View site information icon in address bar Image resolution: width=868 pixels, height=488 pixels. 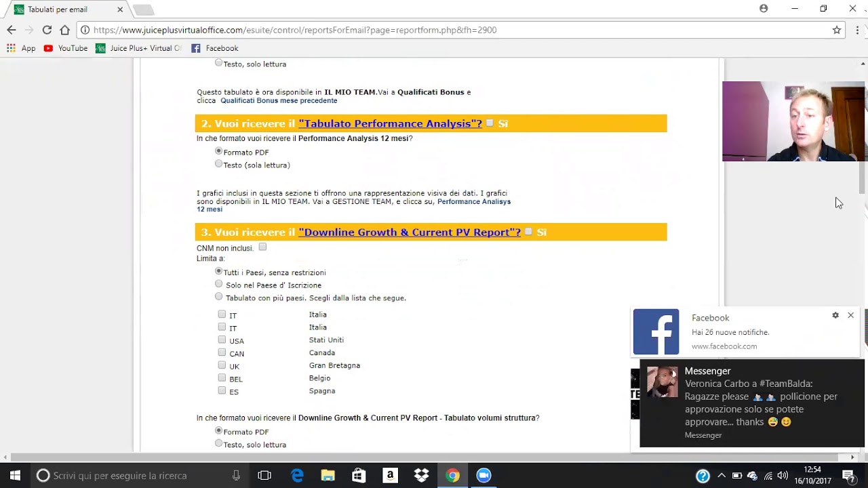click(x=84, y=30)
